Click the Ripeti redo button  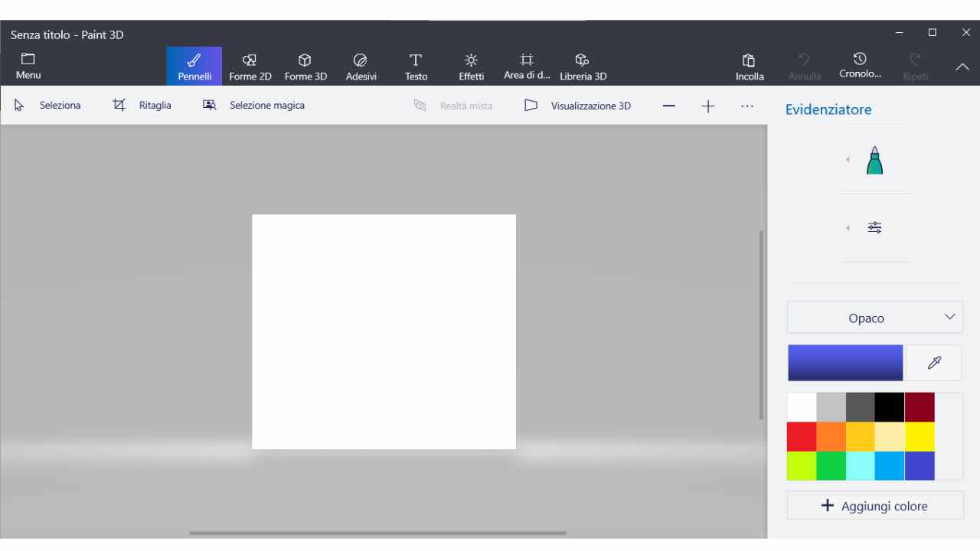(x=915, y=67)
